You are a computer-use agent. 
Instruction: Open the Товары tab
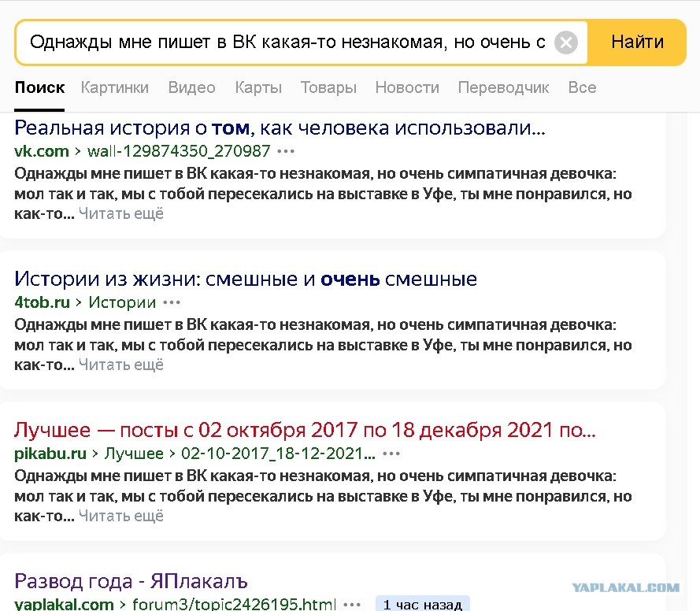coord(328,87)
